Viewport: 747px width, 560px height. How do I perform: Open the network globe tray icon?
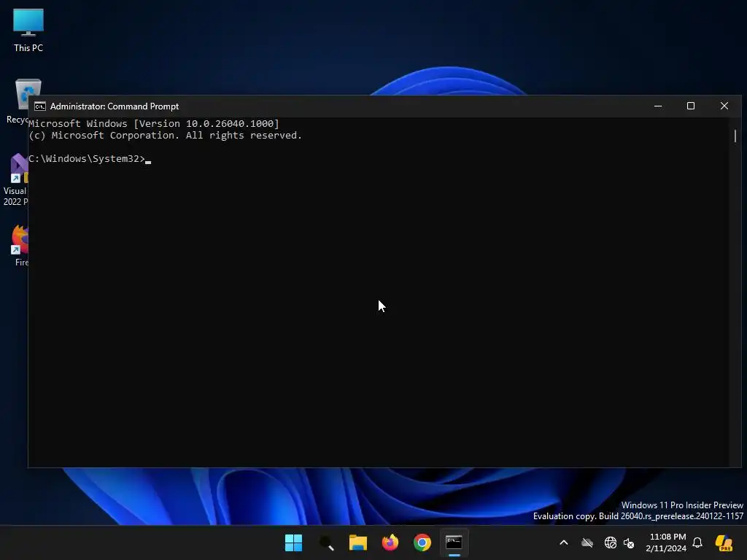(x=610, y=542)
